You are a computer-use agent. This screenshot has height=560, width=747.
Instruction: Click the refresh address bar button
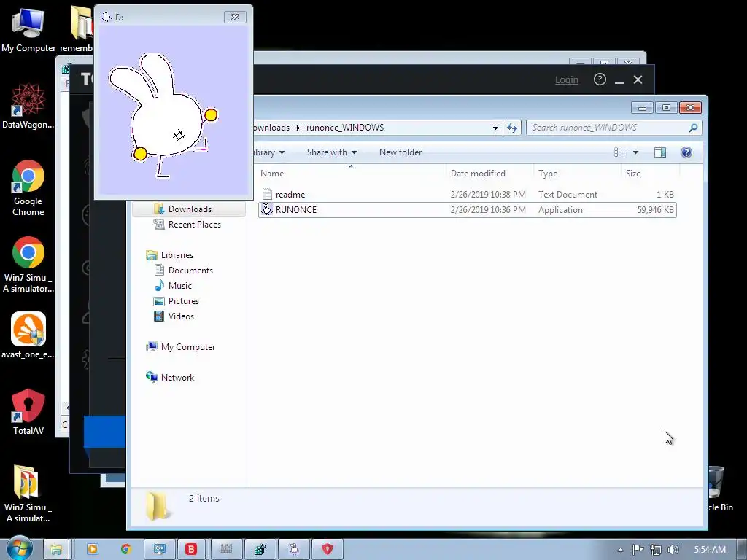512,128
